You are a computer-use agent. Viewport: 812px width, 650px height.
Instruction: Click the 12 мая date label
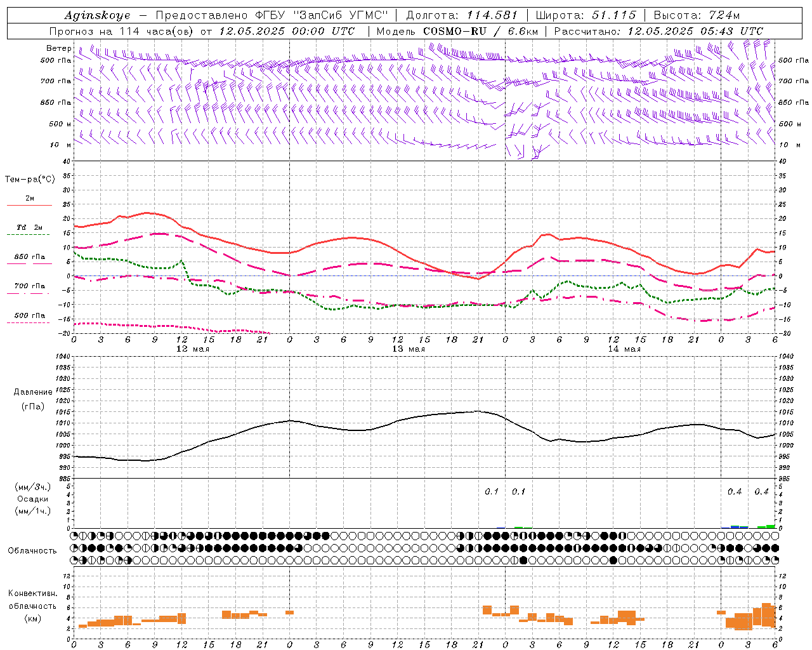tap(193, 349)
